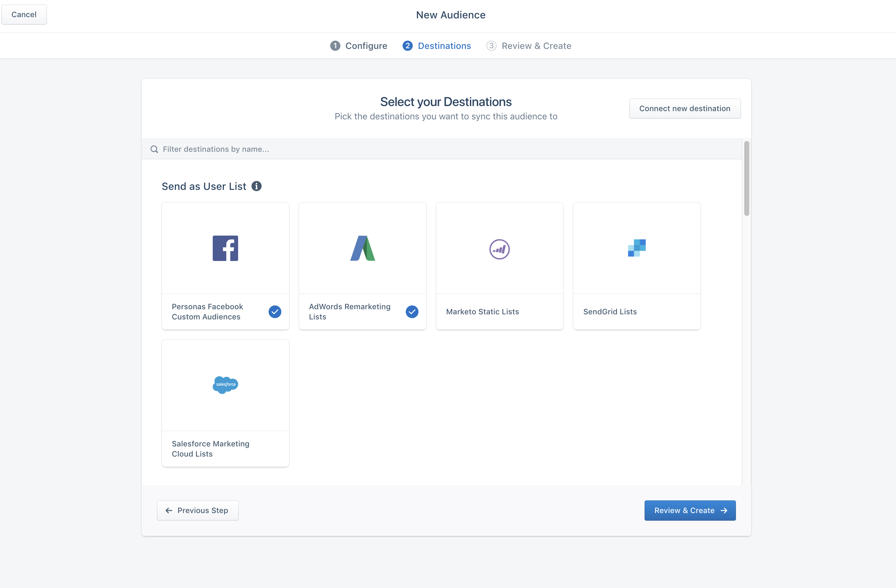The image size is (896, 588).
Task: Click the arrow icon on Review & Create button
Action: click(724, 511)
